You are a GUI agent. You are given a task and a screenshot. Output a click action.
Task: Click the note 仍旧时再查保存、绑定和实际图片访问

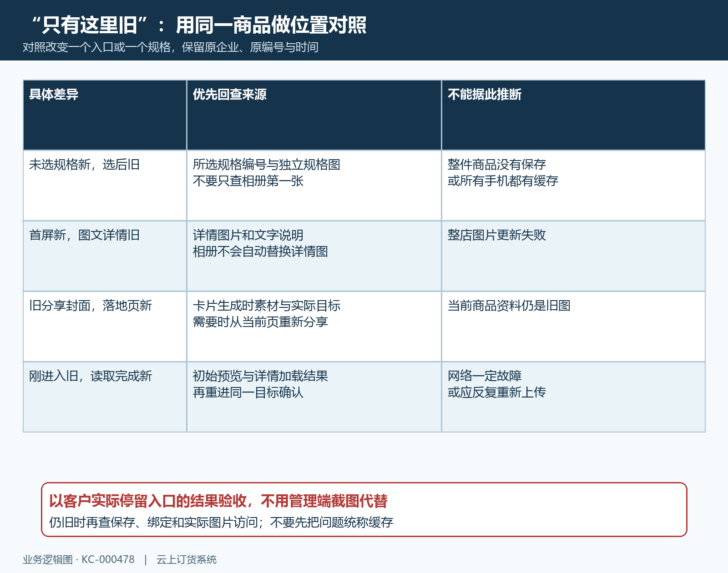(154, 523)
